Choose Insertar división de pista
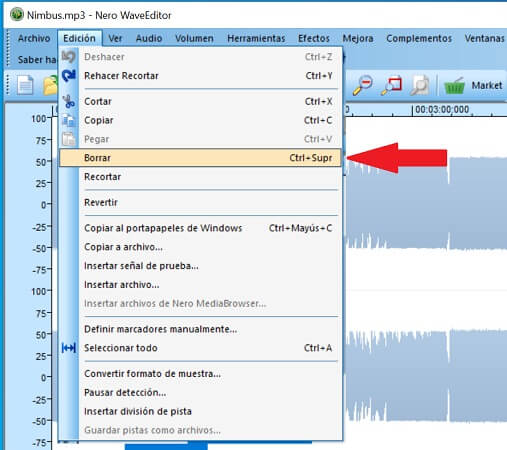Screen dimensions: 507x450 (x=200, y=411)
